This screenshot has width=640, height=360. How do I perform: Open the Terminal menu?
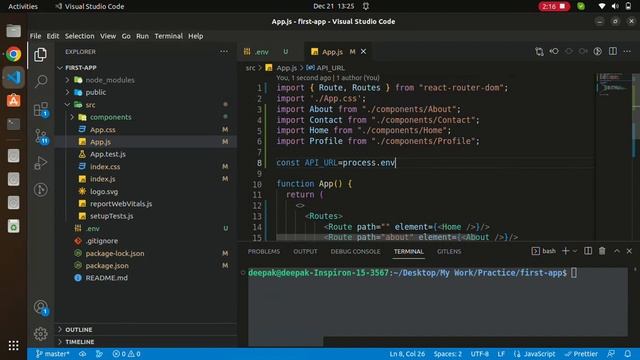tap(169, 36)
